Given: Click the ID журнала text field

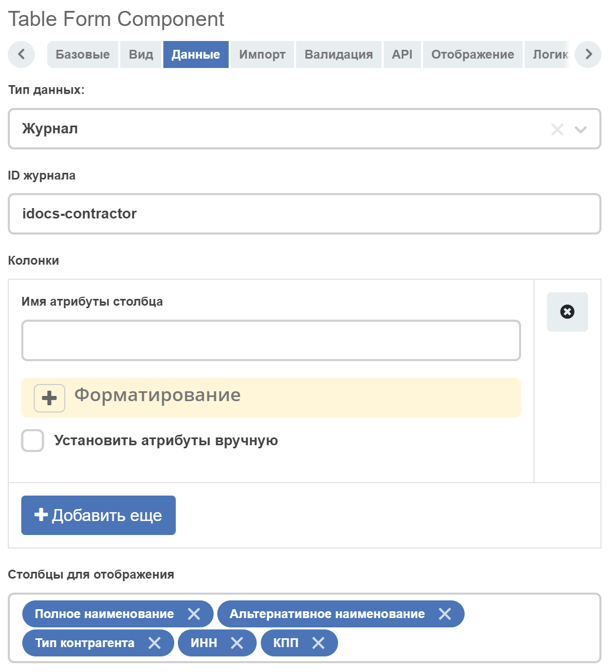Looking at the screenshot, I should click(x=304, y=214).
